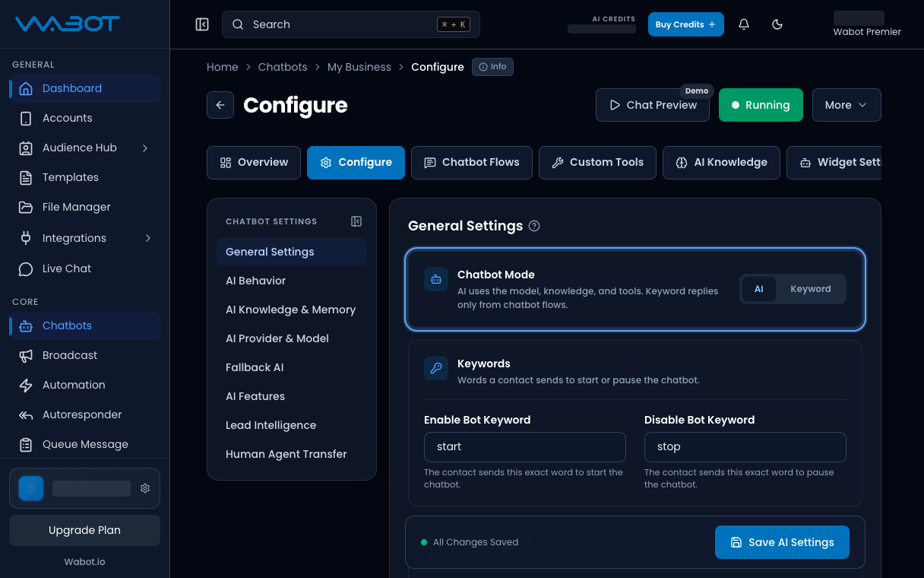This screenshot has width=924, height=578.
Task: Collapse sidebar using top bar panel icon
Action: point(202,24)
